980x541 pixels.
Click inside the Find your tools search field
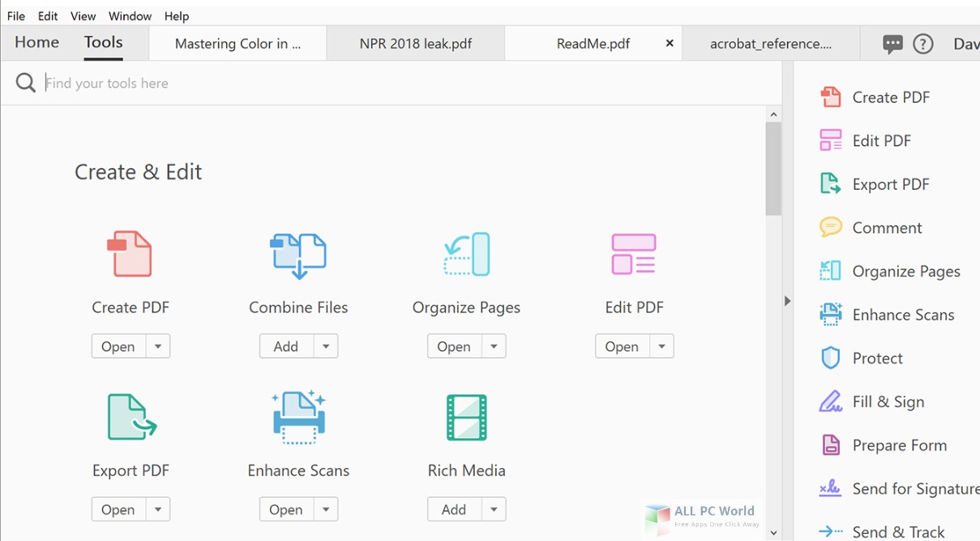click(243, 83)
